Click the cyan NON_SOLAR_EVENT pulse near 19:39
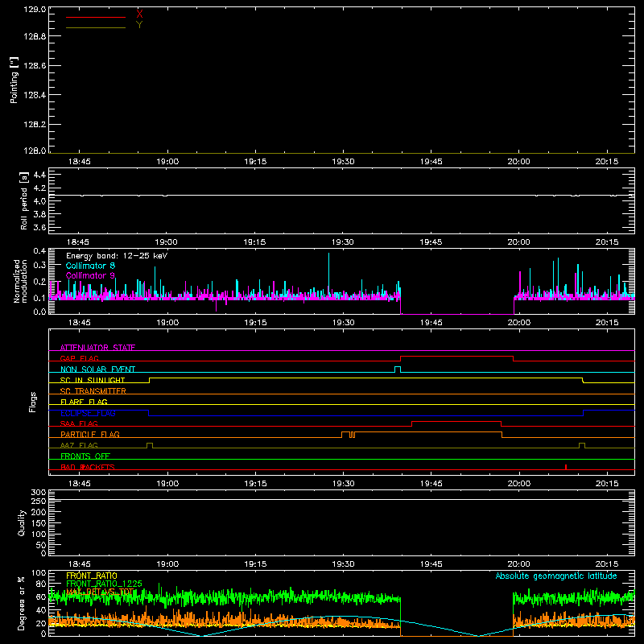644x644 pixels. (x=398, y=369)
